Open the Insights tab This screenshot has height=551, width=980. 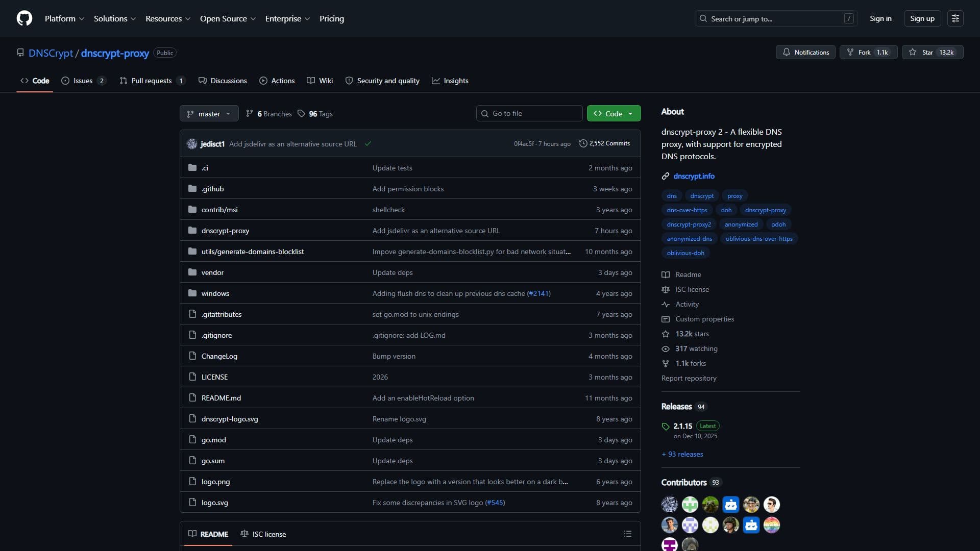click(x=450, y=81)
